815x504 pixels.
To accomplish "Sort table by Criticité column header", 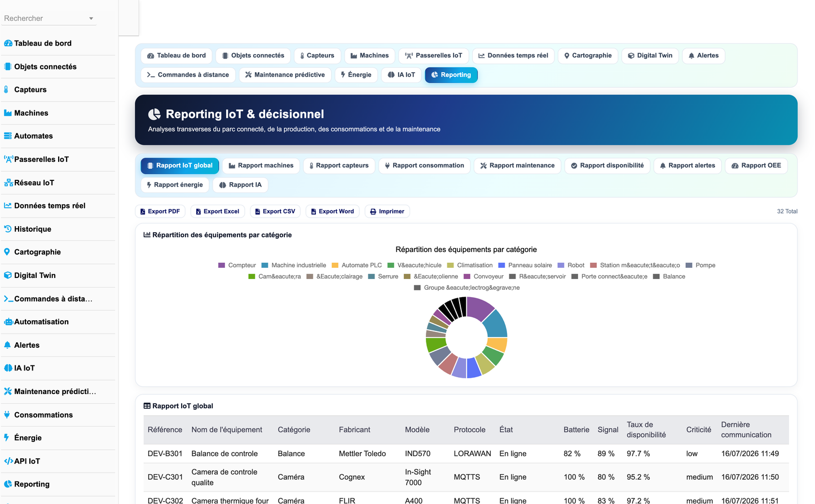I will pos(698,430).
